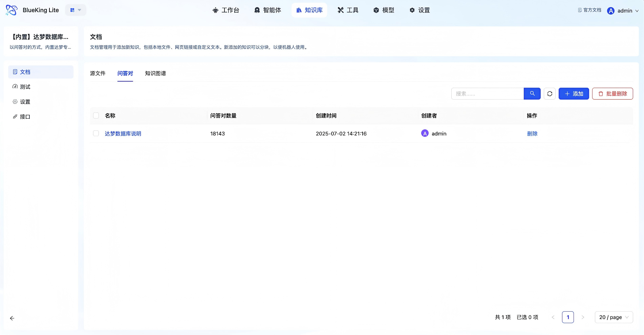Click the blue search magnifier button
Viewport: 644px width, 335px height.
(532, 93)
